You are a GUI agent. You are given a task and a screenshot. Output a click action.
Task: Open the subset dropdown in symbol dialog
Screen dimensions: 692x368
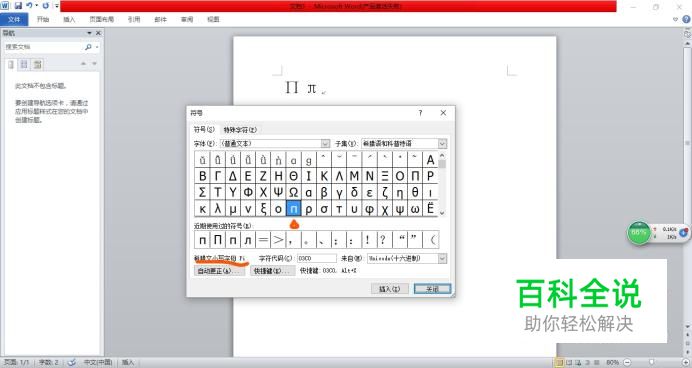pyautogui.click(x=442, y=143)
